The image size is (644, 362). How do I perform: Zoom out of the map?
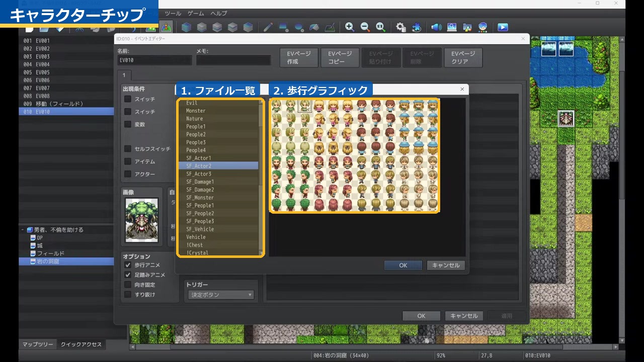click(365, 27)
